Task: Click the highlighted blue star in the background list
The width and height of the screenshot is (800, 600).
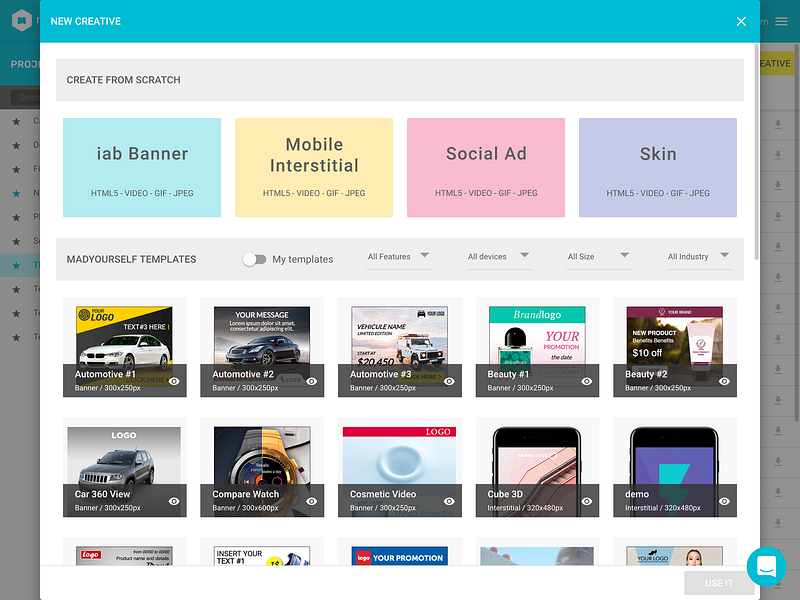Action: pyautogui.click(x=16, y=193)
